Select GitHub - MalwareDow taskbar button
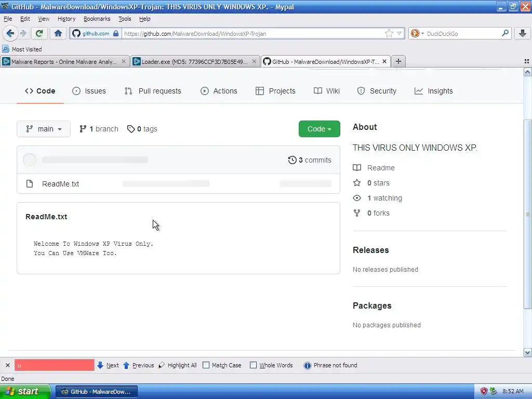The image size is (532, 399). click(96, 392)
